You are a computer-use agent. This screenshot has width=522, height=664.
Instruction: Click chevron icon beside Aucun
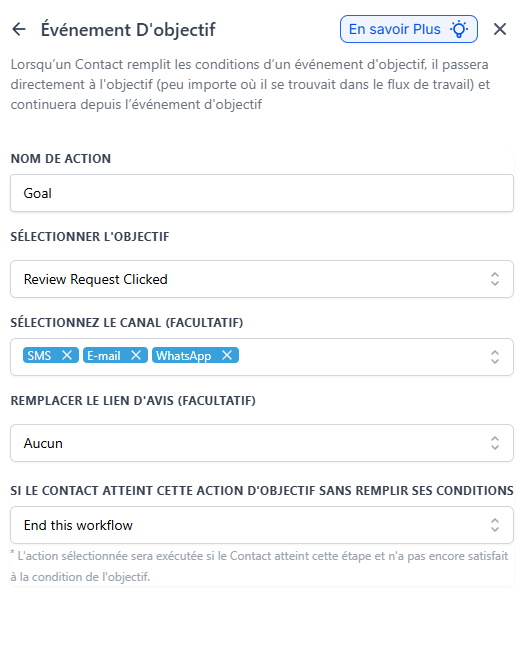494,443
